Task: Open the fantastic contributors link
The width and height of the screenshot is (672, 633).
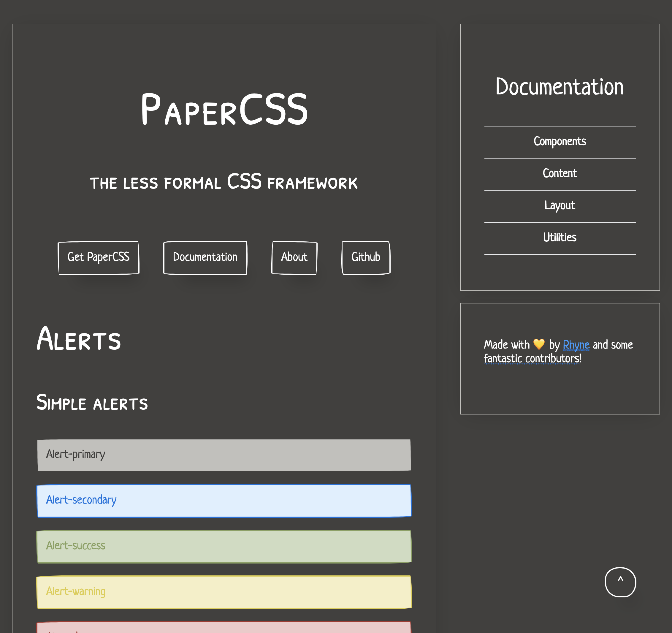Action: tap(533, 358)
